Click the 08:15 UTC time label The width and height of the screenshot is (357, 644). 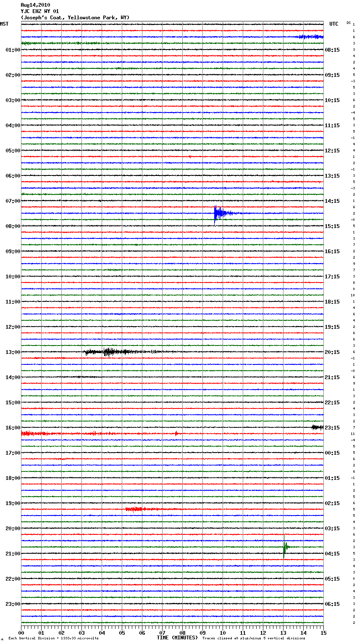[x=332, y=50]
